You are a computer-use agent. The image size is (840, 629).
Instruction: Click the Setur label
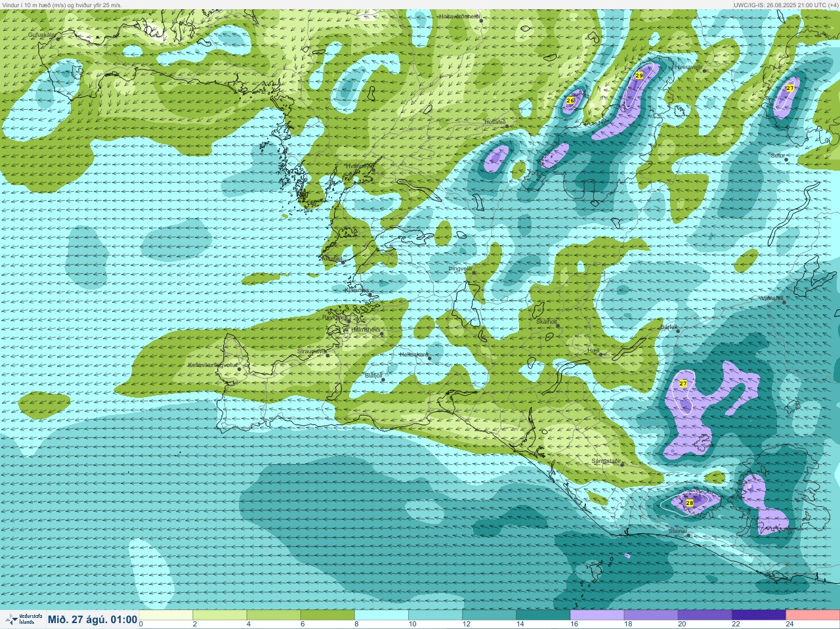[778, 156]
